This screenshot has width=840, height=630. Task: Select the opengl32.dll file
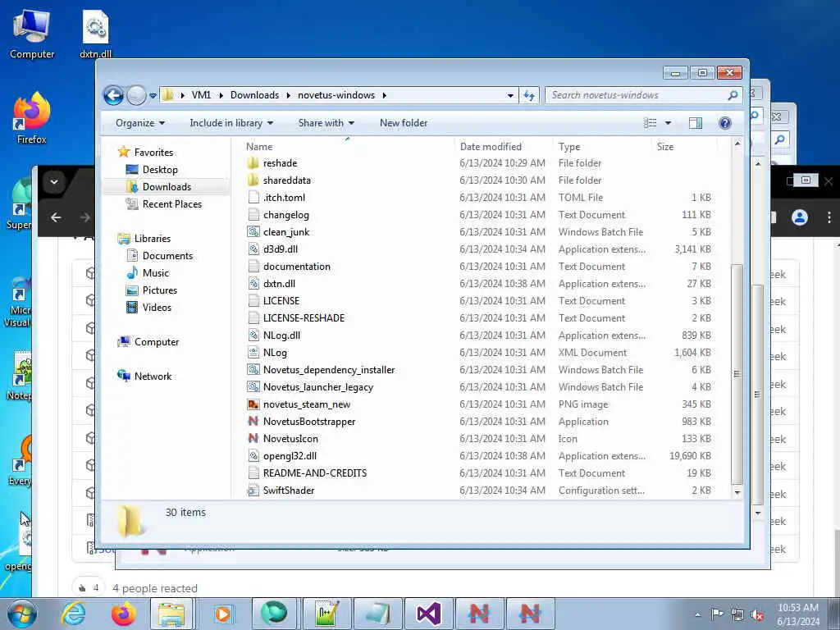coord(290,456)
